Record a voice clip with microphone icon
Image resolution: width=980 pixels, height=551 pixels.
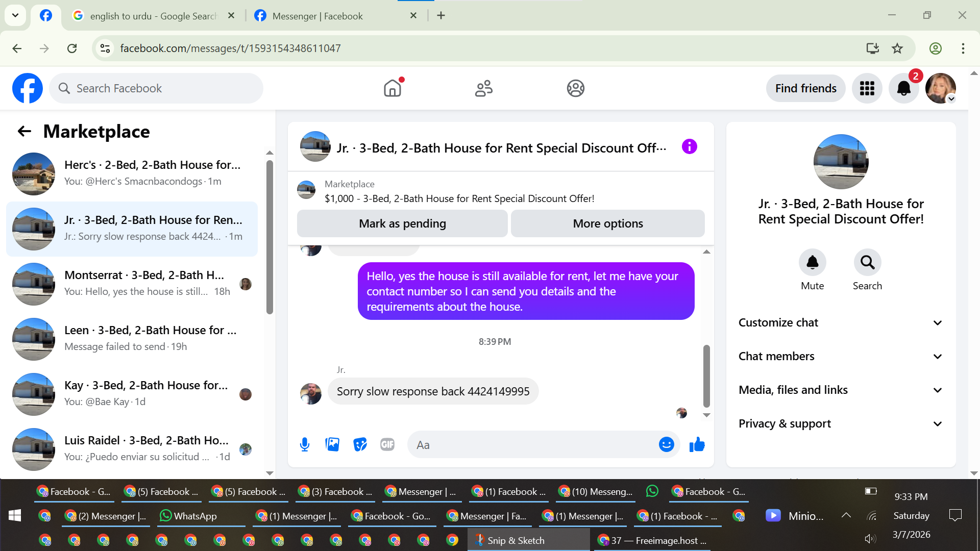tap(305, 445)
